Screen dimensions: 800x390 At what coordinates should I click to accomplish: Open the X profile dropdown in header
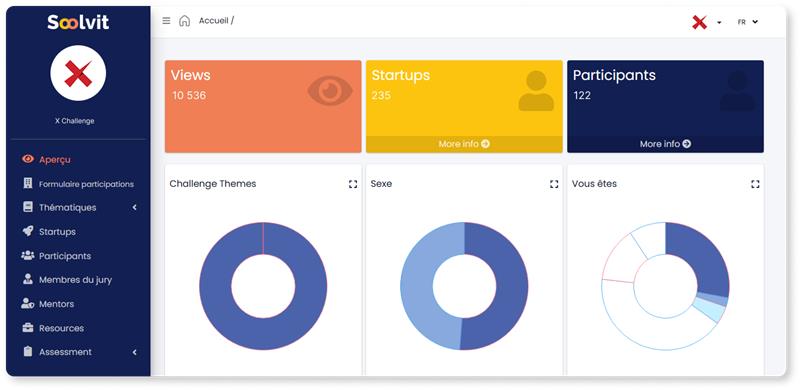[706, 22]
